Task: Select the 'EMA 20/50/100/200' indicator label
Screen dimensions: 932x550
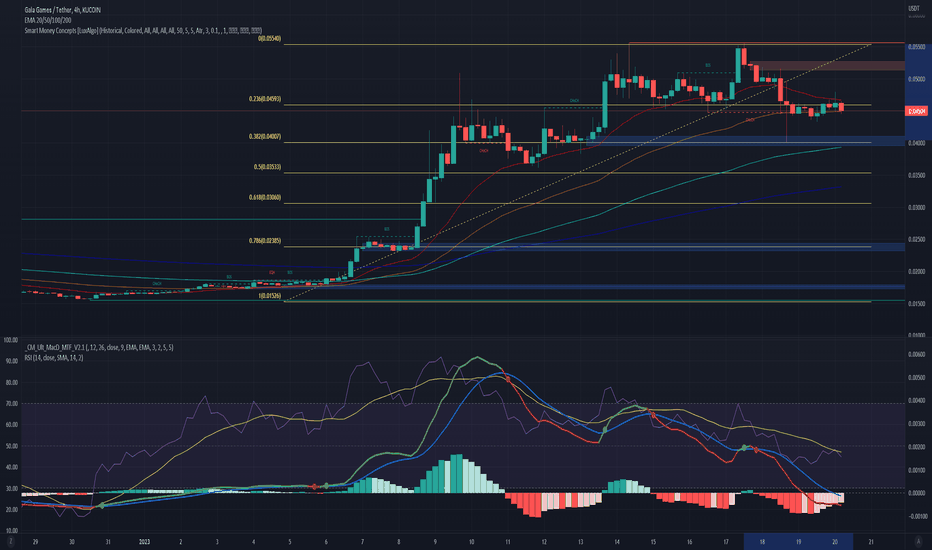Action: 47,20
